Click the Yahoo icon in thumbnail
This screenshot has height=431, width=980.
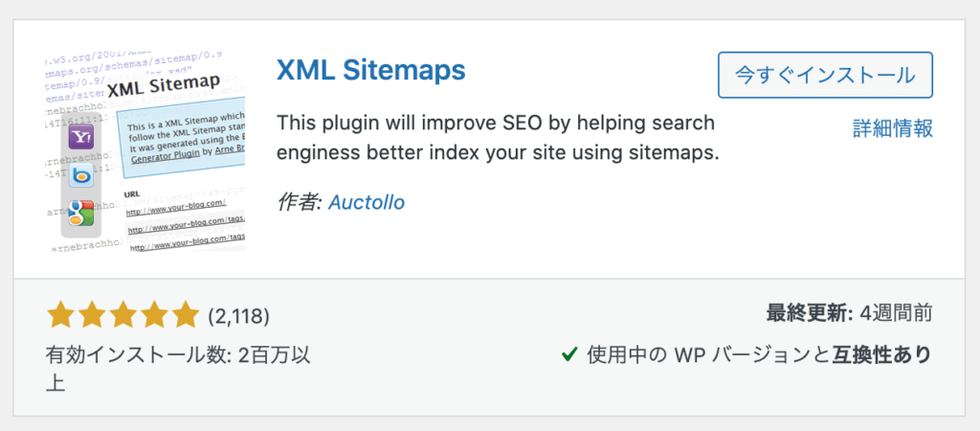(x=80, y=137)
